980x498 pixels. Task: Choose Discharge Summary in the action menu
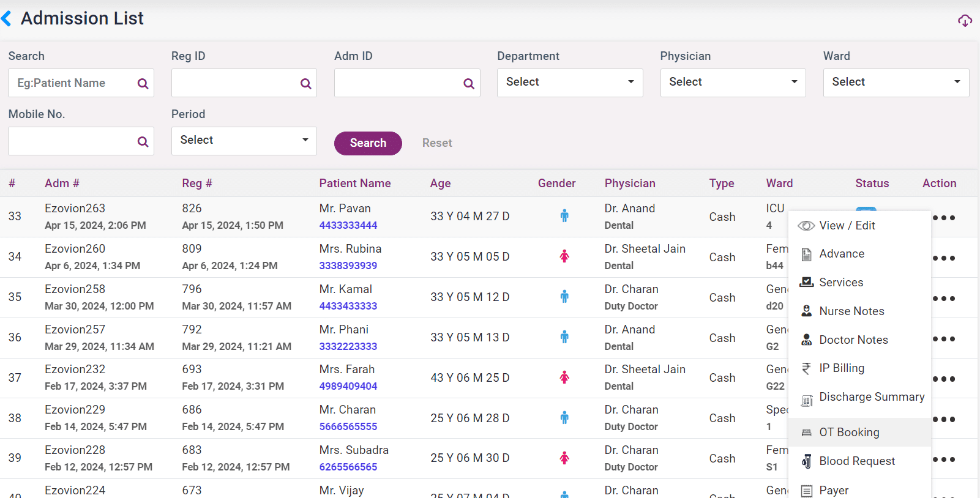[871, 397]
